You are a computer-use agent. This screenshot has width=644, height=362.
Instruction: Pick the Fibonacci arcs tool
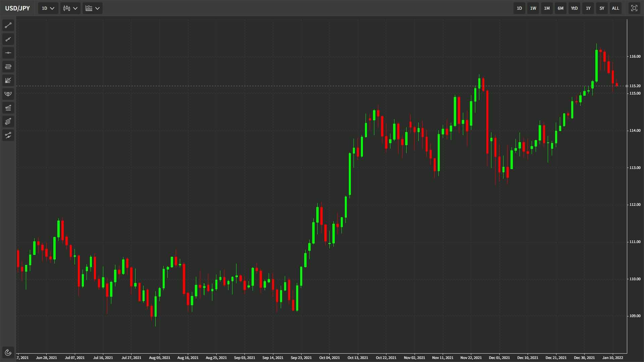[8, 94]
